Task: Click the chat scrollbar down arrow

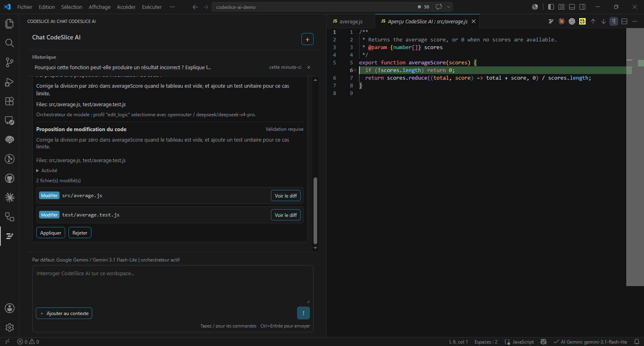Action: point(315,248)
